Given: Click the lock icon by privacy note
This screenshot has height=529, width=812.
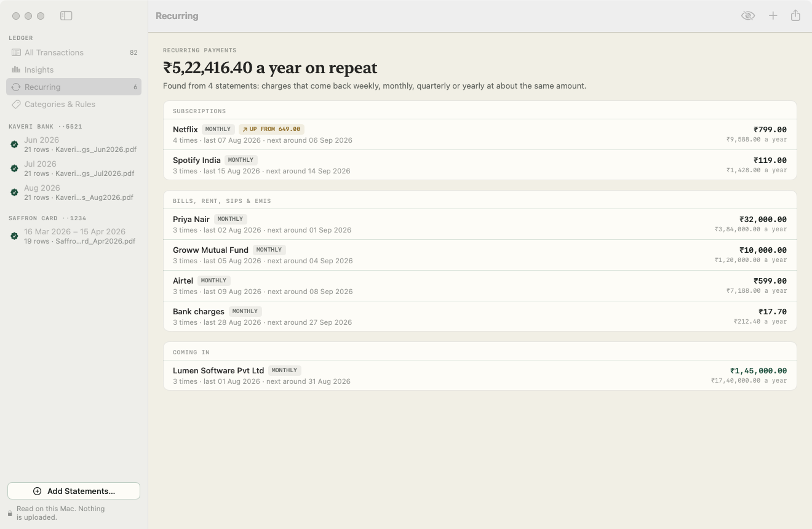Looking at the screenshot, I should click(x=10, y=513).
